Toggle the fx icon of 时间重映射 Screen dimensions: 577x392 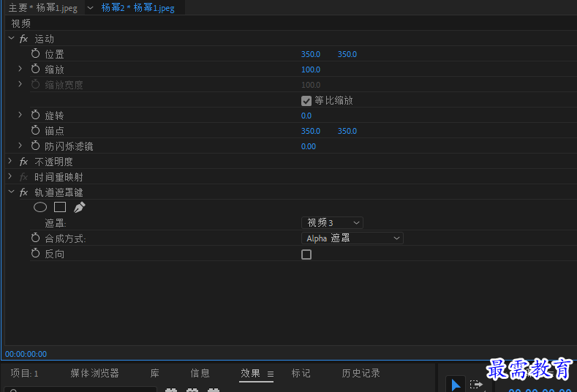pyautogui.click(x=23, y=177)
